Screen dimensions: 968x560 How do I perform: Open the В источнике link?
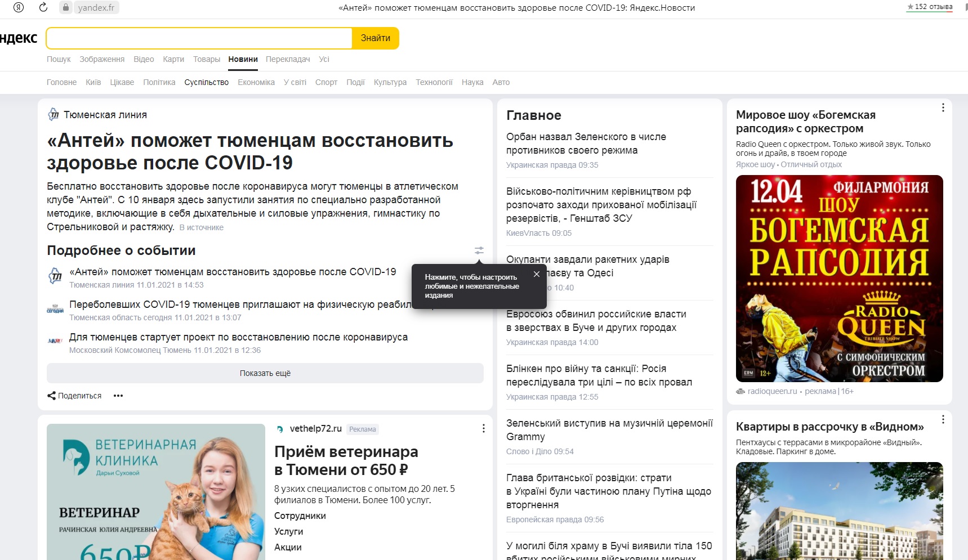point(201,227)
